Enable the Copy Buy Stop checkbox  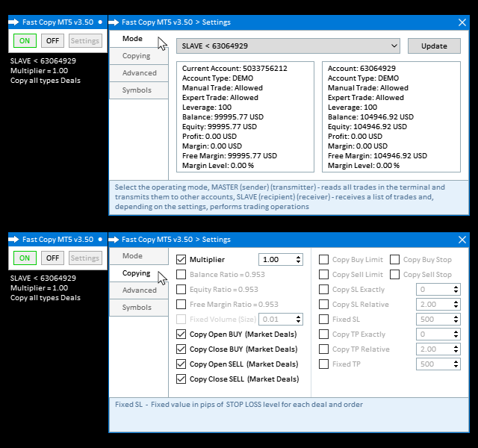tap(395, 260)
